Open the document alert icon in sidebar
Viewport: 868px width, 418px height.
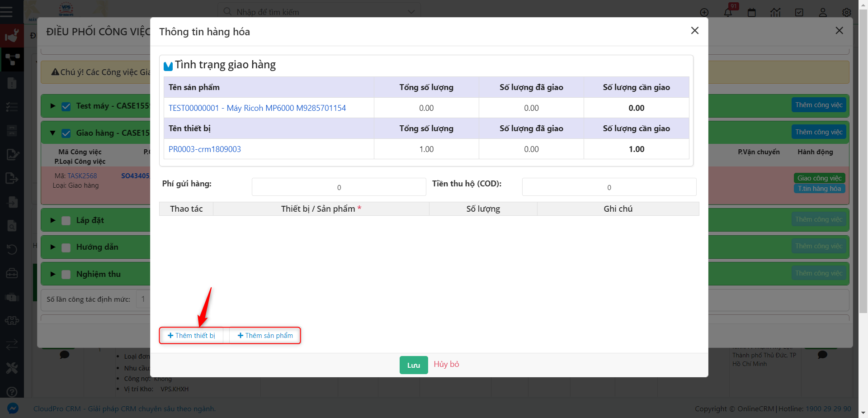[x=12, y=83]
